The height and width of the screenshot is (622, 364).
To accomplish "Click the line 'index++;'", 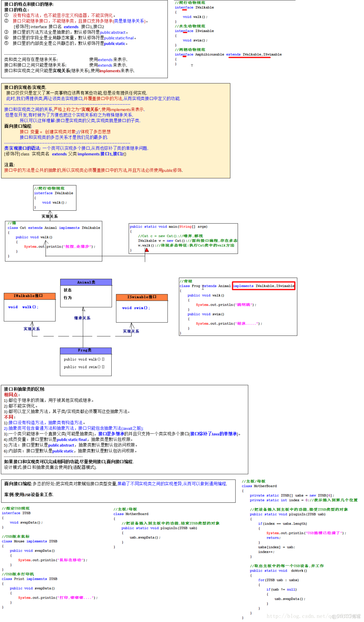I will coord(266,552).
